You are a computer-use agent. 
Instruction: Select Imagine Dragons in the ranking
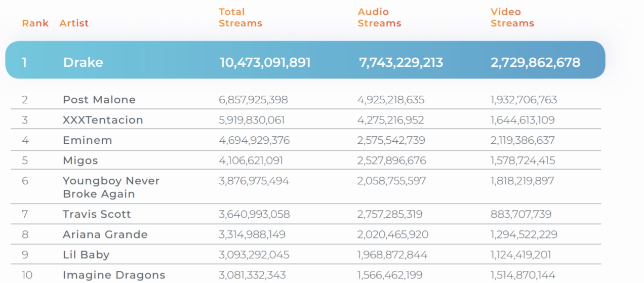point(114,275)
